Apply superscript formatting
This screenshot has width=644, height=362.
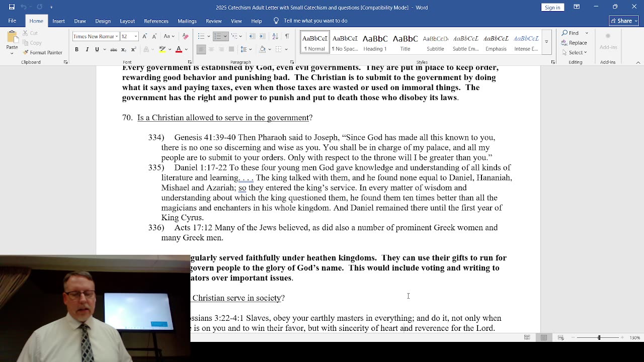133,49
